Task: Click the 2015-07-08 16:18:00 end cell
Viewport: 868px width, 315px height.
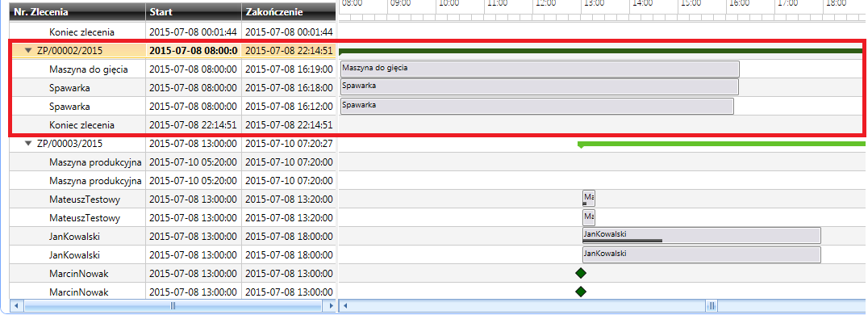Action: [289, 87]
